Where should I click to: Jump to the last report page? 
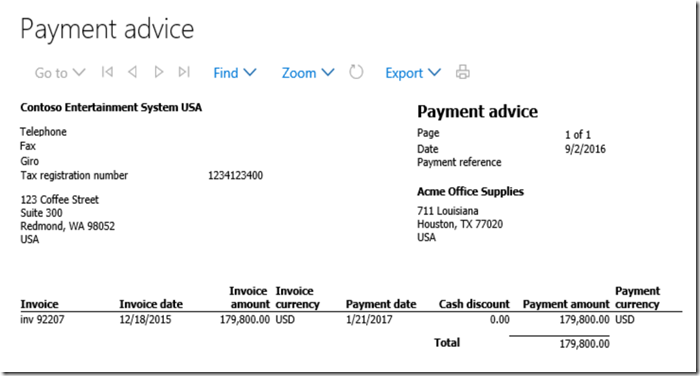click(184, 72)
